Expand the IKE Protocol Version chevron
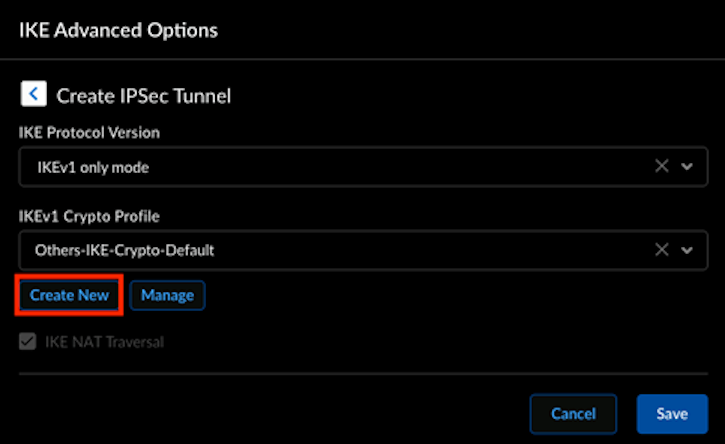Image resolution: width=725 pixels, height=444 pixels. (687, 167)
